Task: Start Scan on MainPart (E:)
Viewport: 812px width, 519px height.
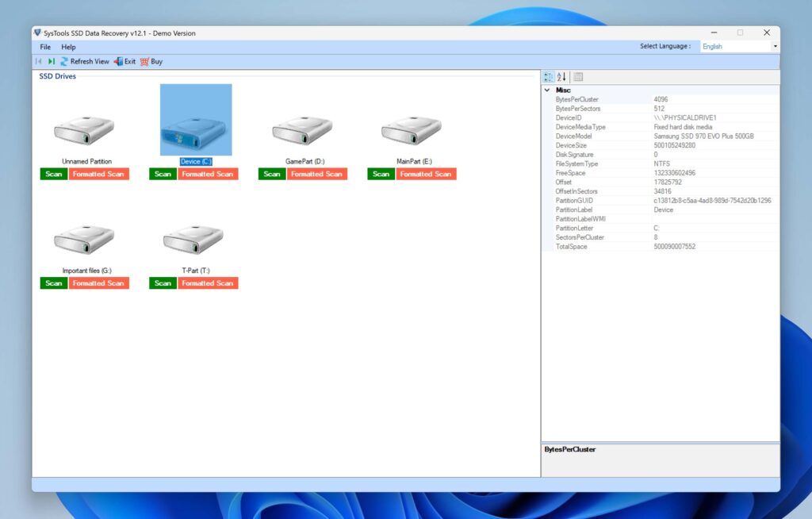Action: (380, 174)
